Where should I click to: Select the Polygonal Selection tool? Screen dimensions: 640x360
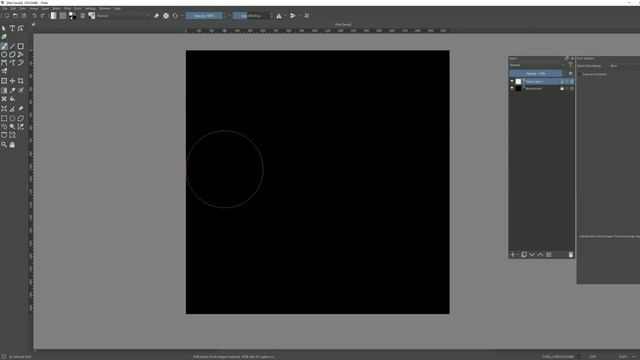tap(20, 118)
